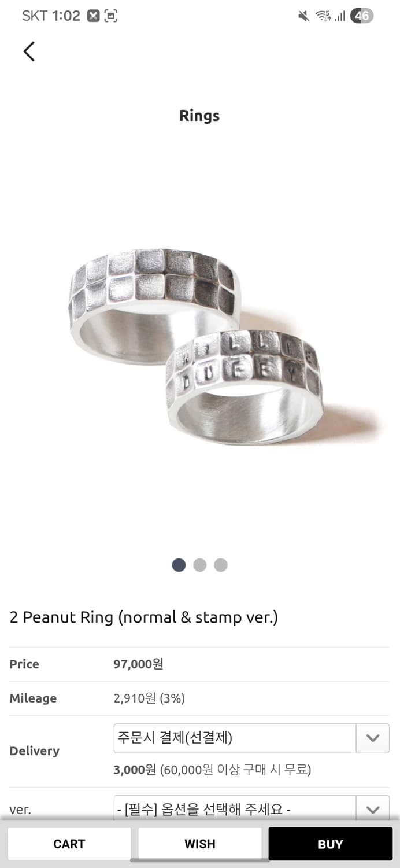Tap the peanut ring product image
400x868 pixels.
[x=200, y=347]
